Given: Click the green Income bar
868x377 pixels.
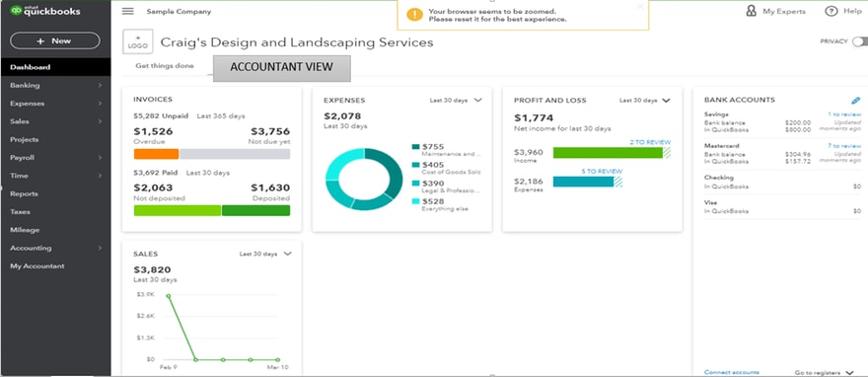Looking at the screenshot, I should coord(608,153).
